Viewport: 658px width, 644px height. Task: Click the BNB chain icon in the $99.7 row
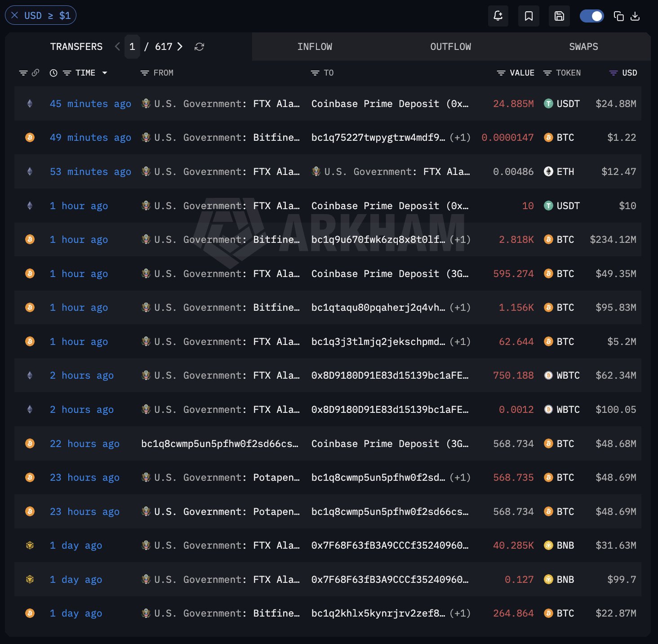pos(30,580)
